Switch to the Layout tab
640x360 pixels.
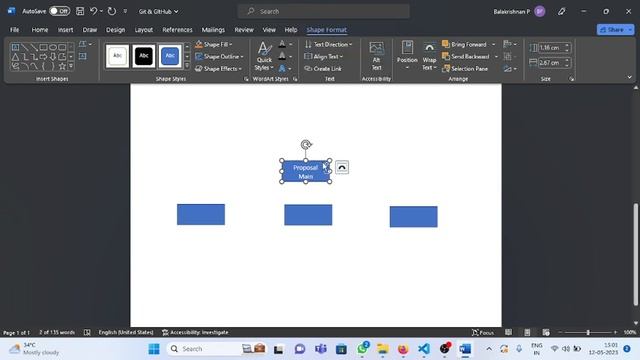pyautogui.click(x=144, y=30)
